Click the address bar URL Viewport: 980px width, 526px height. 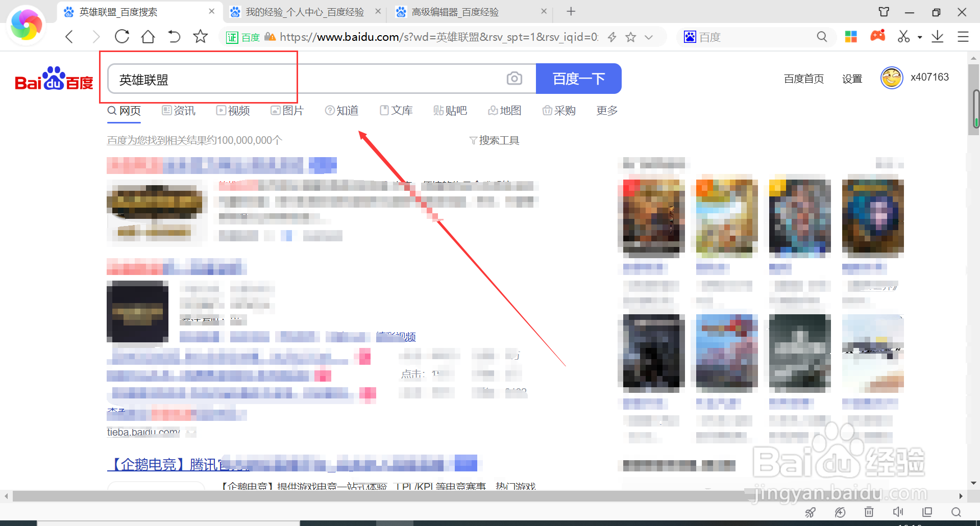point(439,37)
